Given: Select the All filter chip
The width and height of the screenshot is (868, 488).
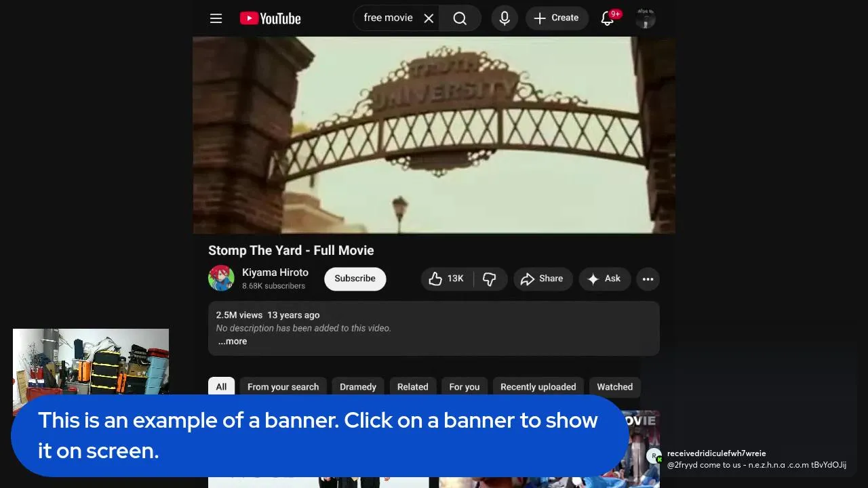Looking at the screenshot, I should [221, 387].
